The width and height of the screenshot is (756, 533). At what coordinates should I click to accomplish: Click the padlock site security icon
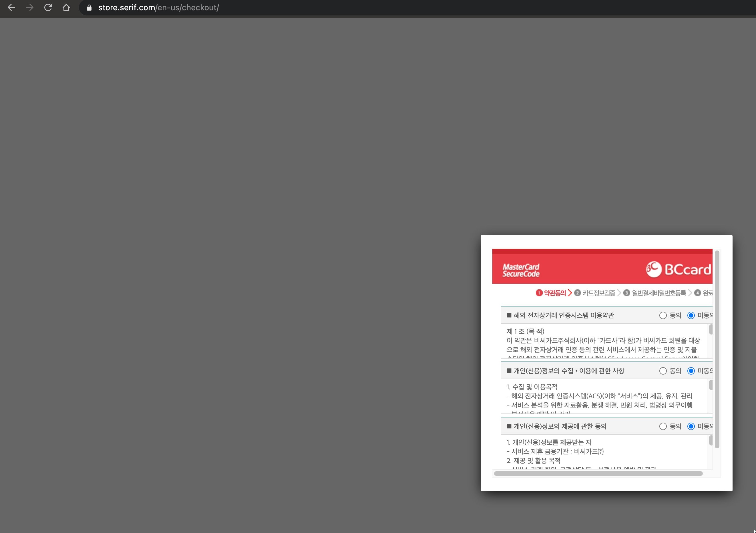(89, 7)
